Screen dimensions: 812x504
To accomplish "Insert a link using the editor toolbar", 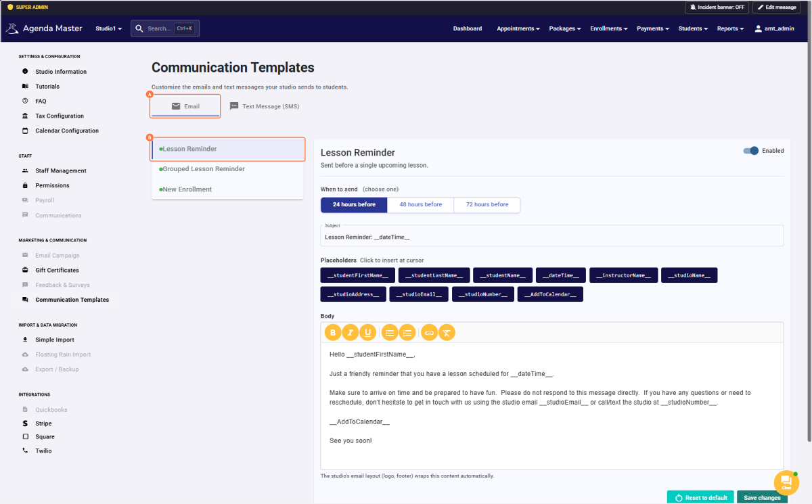I will [429, 332].
